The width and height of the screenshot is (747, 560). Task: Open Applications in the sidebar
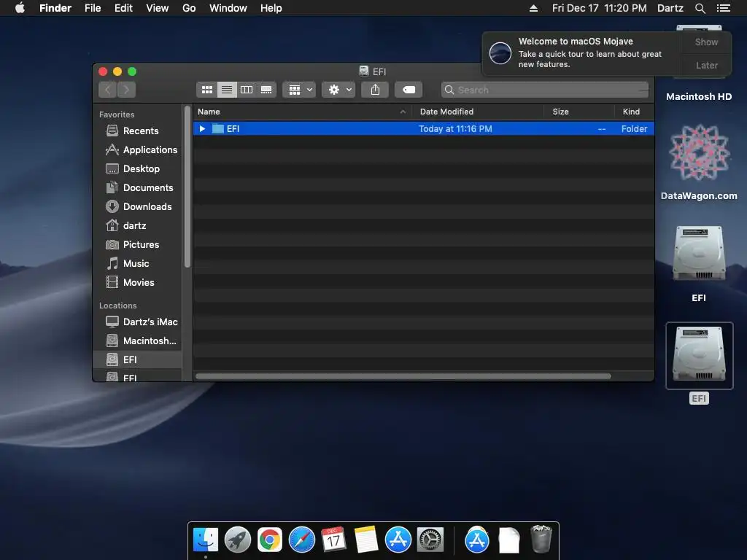click(x=138, y=149)
